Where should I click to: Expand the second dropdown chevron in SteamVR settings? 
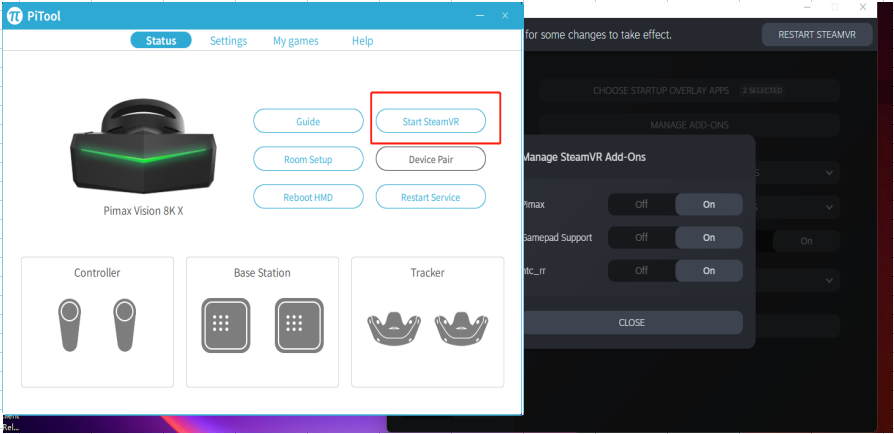(829, 207)
